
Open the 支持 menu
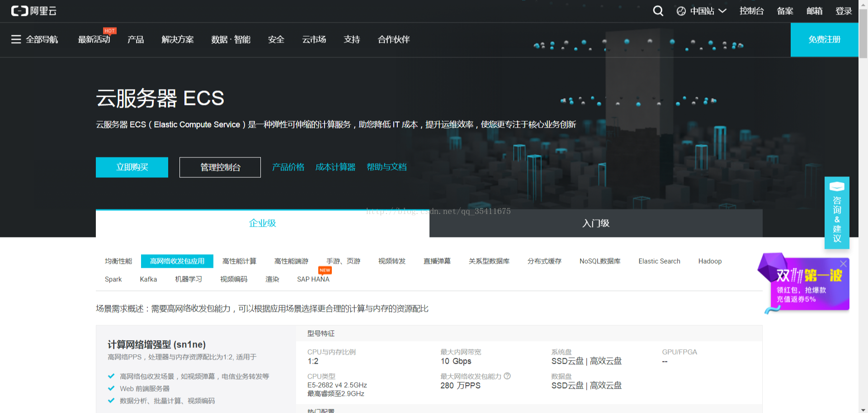pos(352,39)
